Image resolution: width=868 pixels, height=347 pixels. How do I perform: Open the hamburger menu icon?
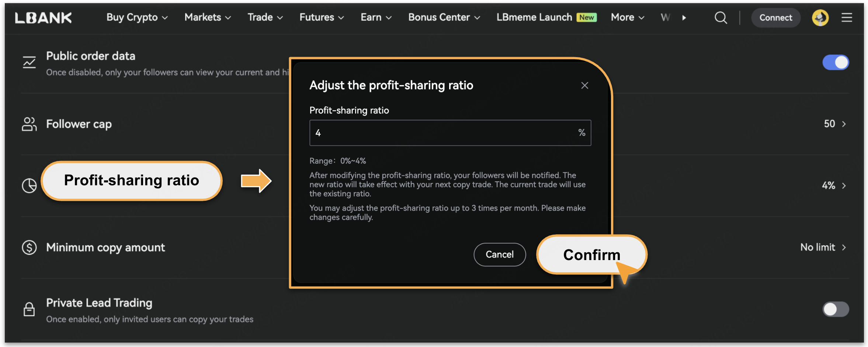click(847, 18)
